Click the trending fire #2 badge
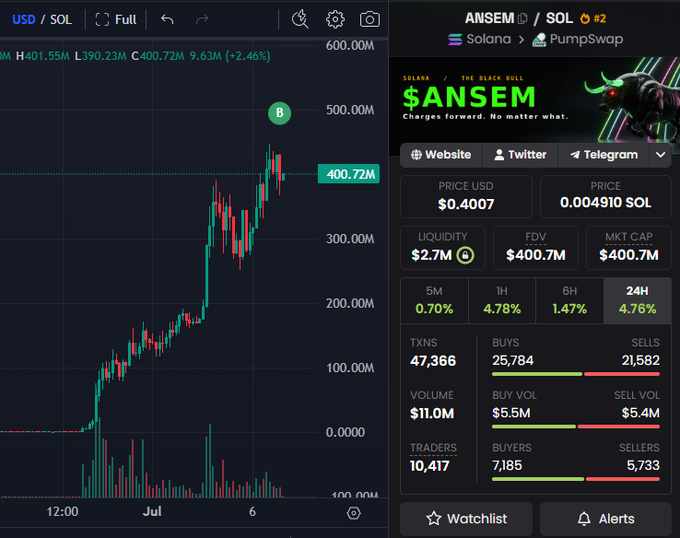 593,19
